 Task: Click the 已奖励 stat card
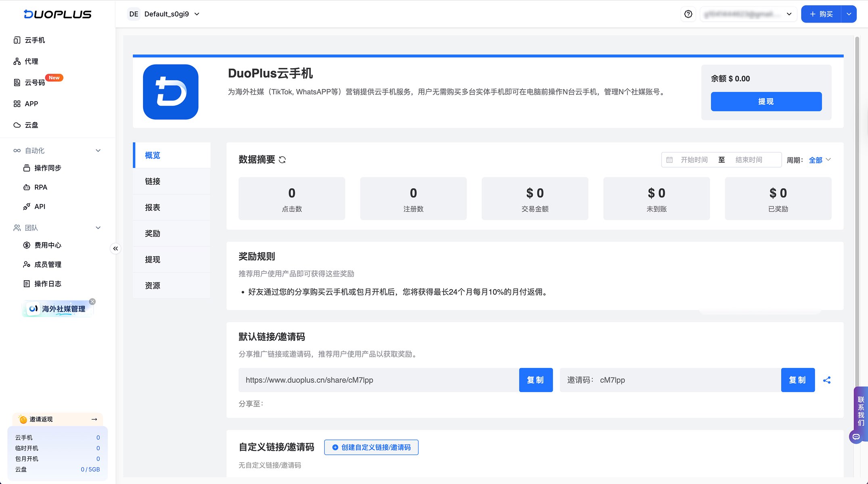point(778,198)
